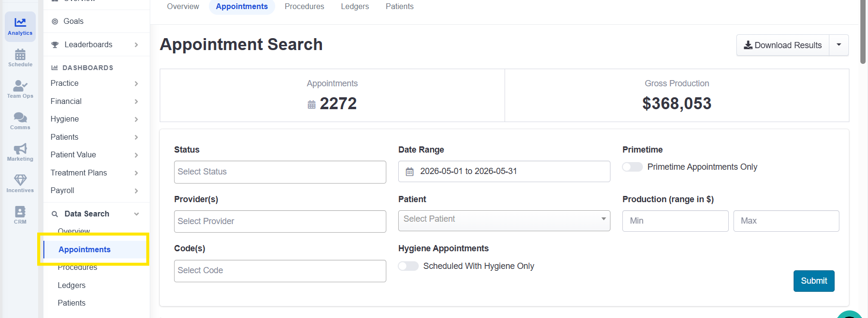Viewport: 868px width, 318px height.
Task: Expand the Patient Value chevron
Action: [x=136, y=155]
